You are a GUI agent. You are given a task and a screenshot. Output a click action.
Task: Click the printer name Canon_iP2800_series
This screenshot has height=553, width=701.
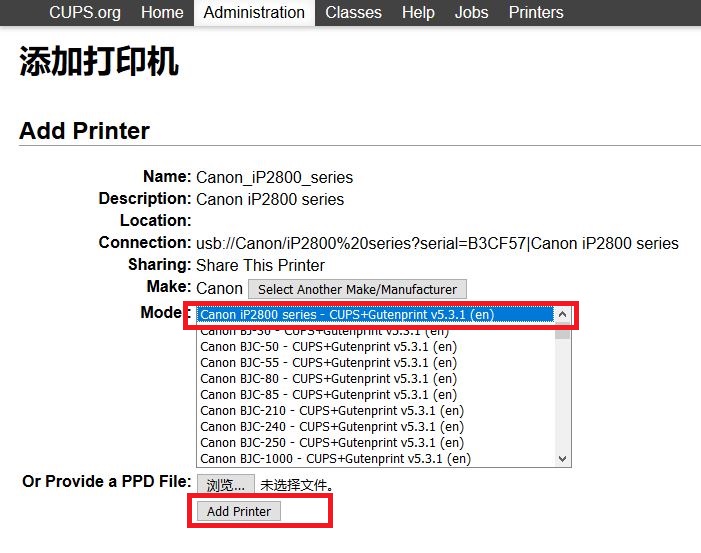274,177
